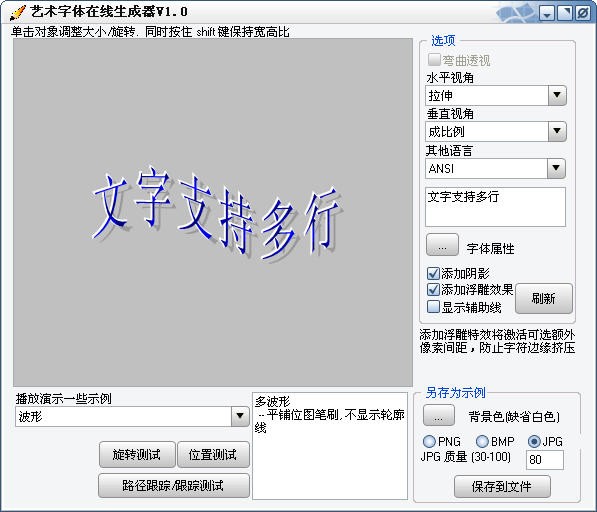
Task: Click the 刷新 button
Action: (x=544, y=298)
